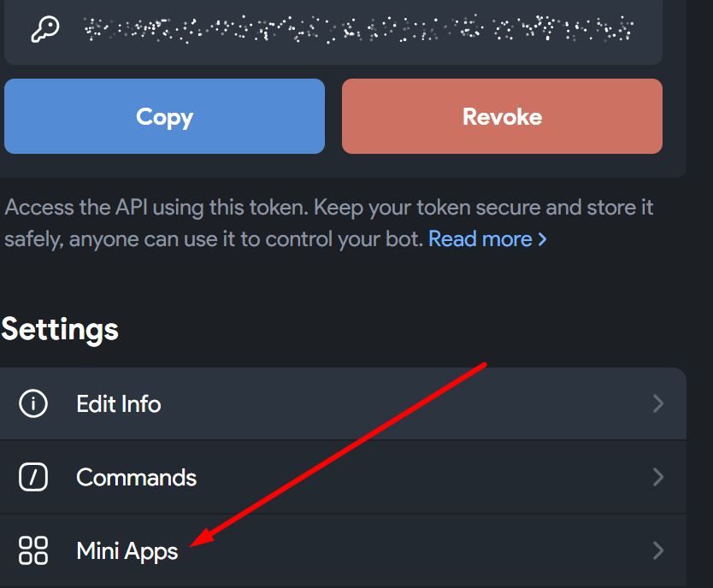Open the Mini Apps settings entry
This screenshot has height=588, width=713.
pos(127,550)
